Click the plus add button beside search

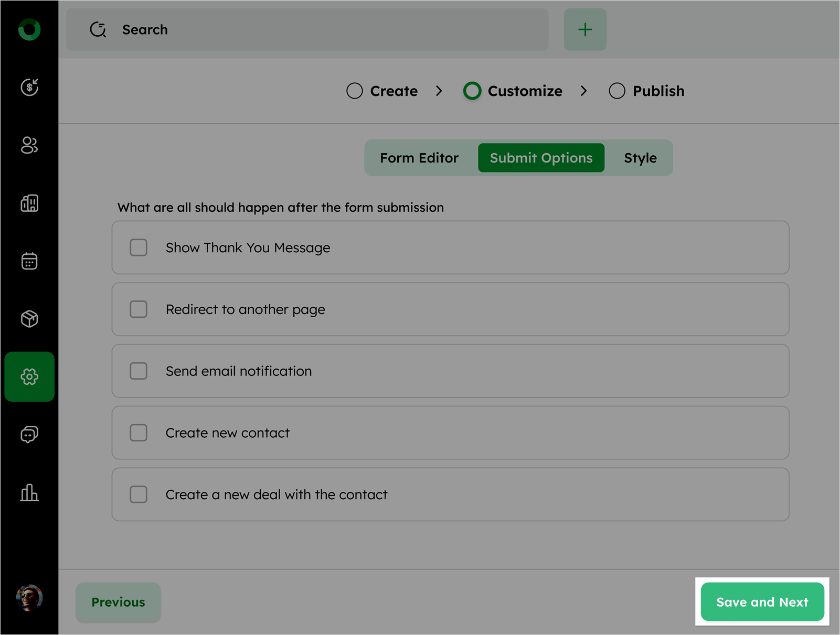tap(585, 30)
